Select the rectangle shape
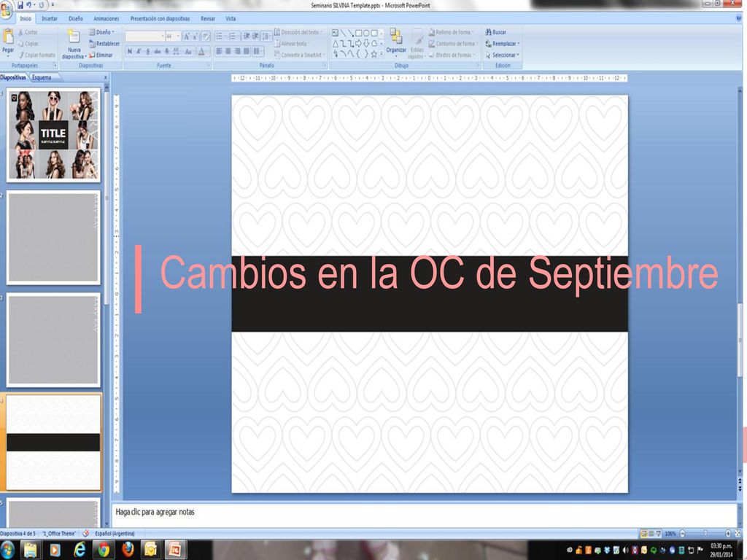 359,33
